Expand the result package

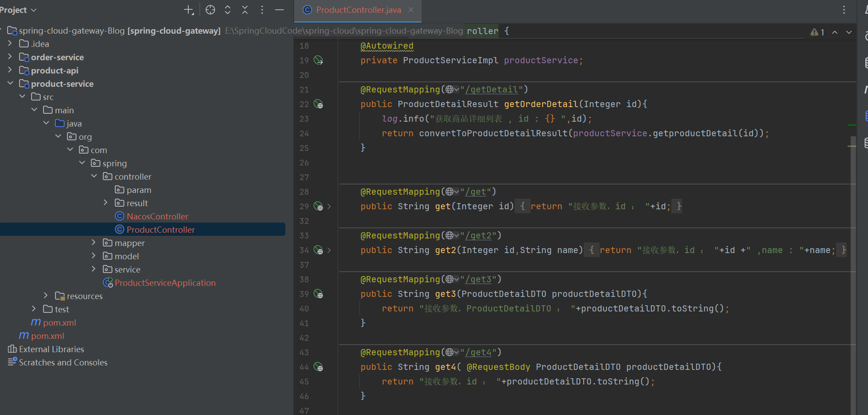click(x=105, y=203)
